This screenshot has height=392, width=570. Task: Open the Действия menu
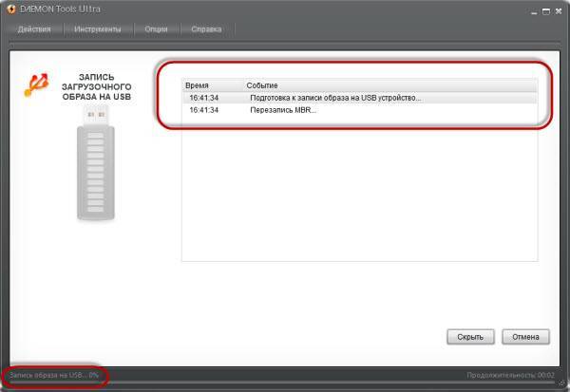(34, 29)
